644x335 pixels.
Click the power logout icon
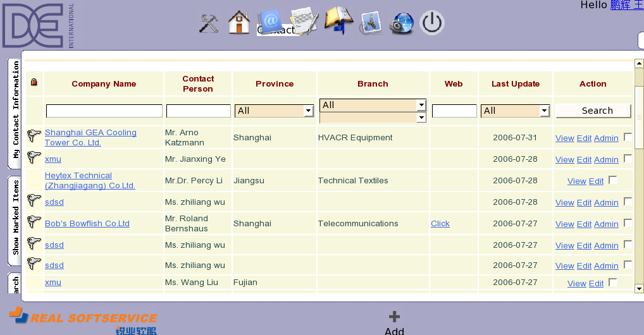(432, 23)
